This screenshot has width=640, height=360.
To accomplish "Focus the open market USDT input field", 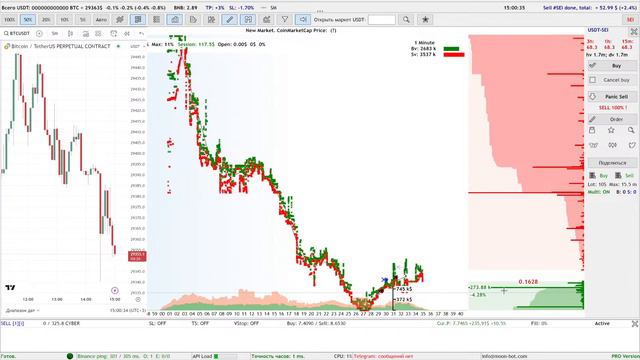I will point(382,20).
